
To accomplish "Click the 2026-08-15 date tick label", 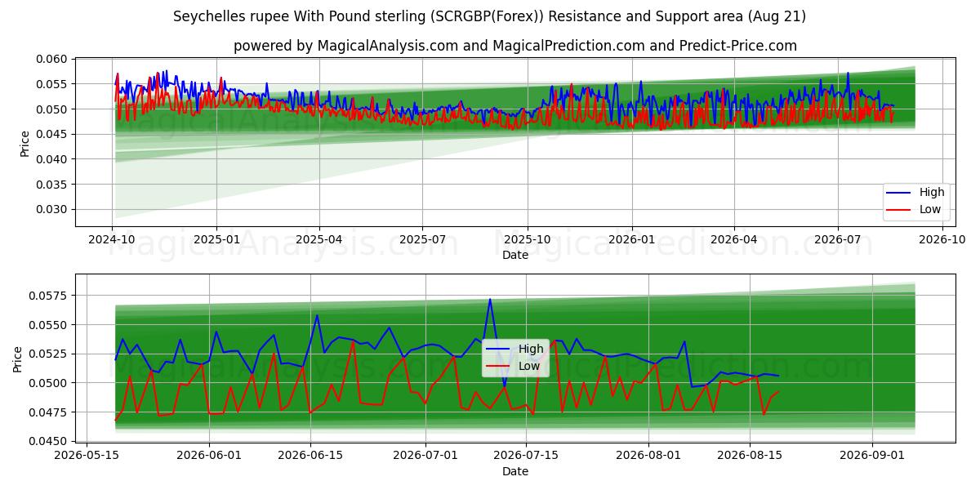I will [751, 456].
